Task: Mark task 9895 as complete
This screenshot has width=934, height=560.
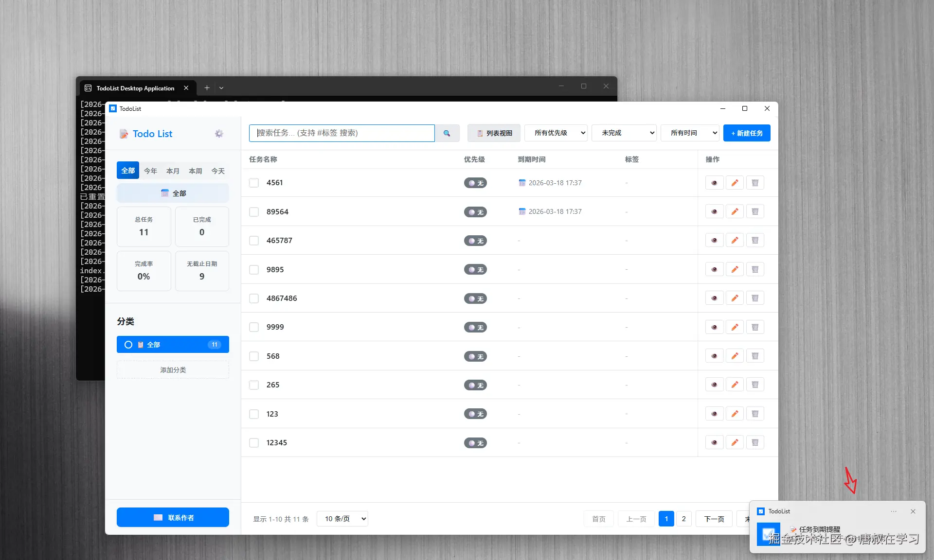Action: pos(254,269)
